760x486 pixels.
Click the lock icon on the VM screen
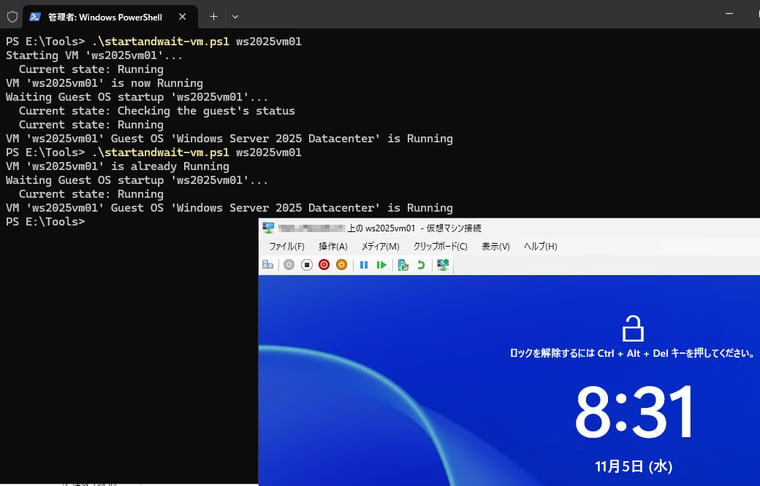coord(633,329)
